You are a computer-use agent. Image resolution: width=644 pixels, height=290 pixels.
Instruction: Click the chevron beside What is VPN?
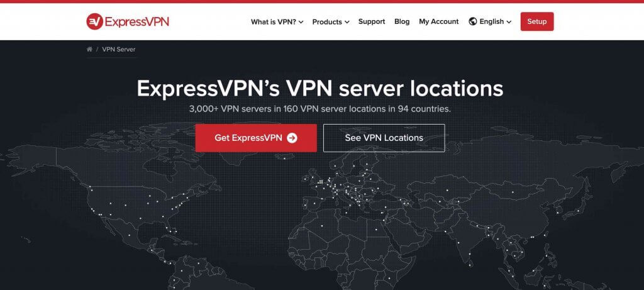point(301,22)
